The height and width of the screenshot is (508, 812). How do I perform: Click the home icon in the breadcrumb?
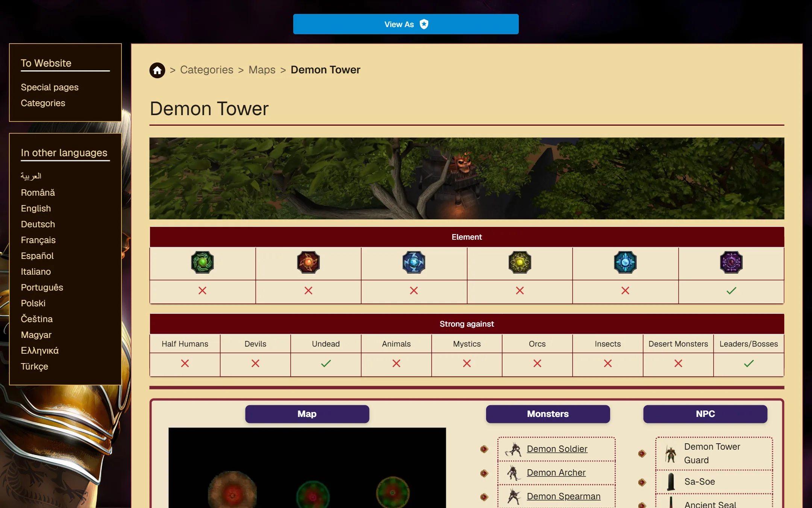pyautogui.click(x=157, y=70)
